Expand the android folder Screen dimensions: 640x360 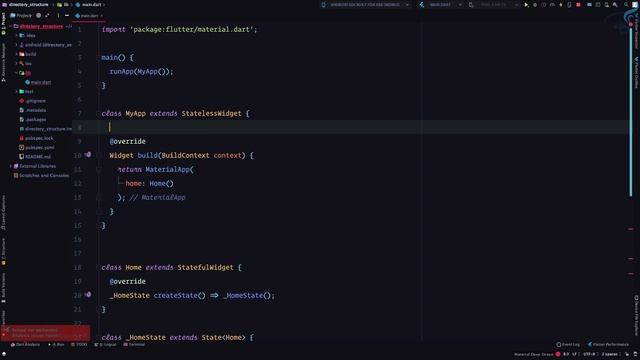point(17,45)
